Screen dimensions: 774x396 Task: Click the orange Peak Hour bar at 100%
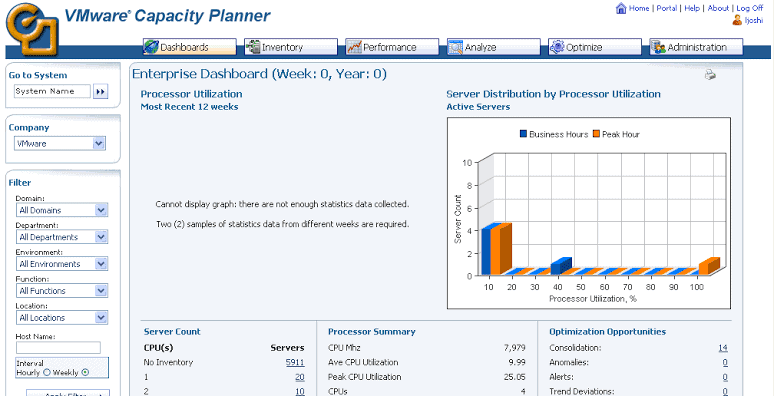click(710, 266)
